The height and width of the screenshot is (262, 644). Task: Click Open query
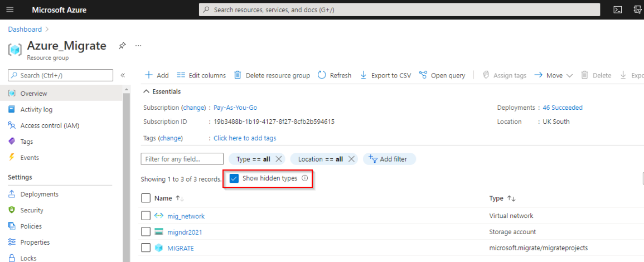coord(442,75)
